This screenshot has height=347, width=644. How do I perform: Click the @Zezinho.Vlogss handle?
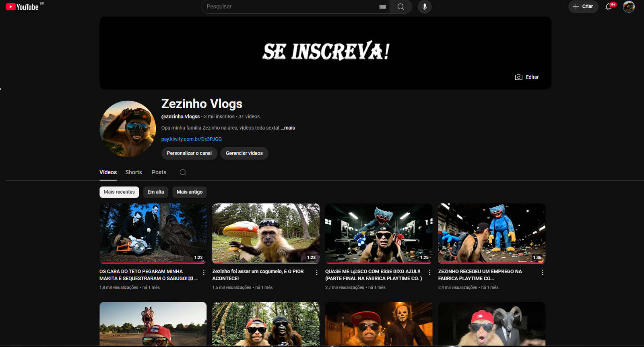[180, 117]
